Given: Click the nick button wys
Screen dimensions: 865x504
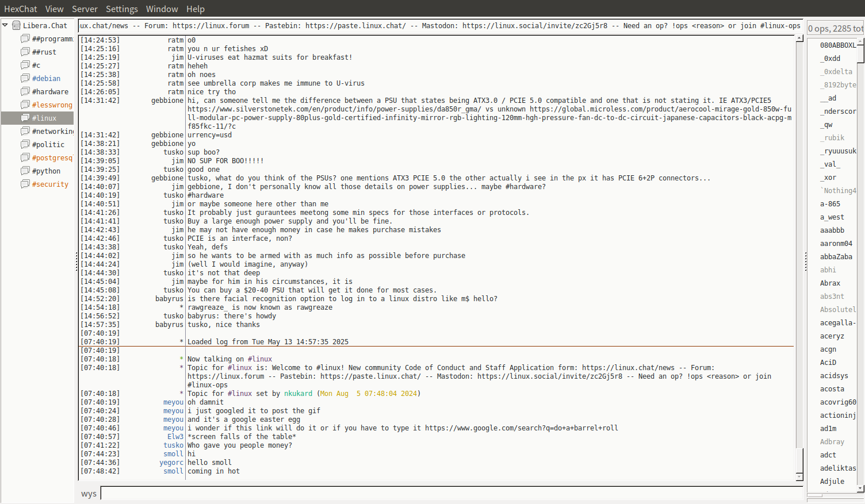Looking at the screenshot, I should (89, 494).
